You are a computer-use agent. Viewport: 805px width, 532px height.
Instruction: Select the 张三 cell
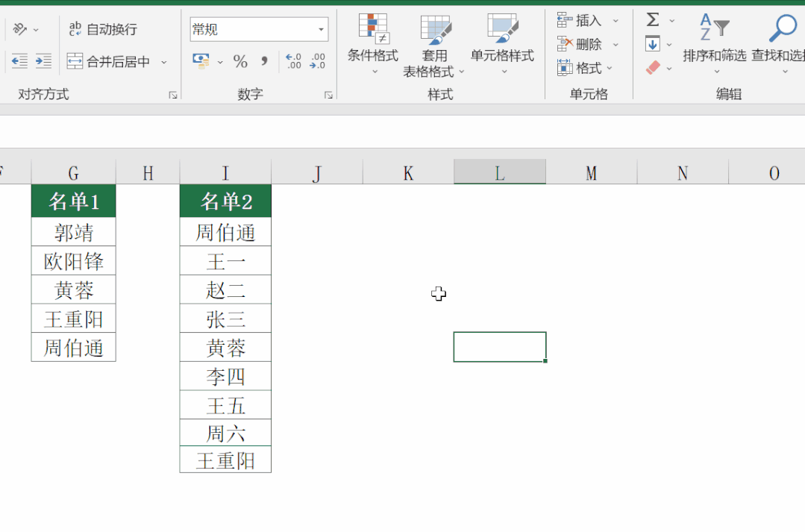click(x=225, y=319)
